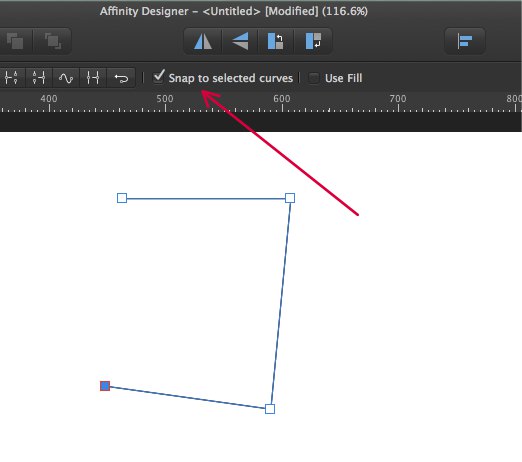Rotate the selection counter-clockwise

[276, 41]
